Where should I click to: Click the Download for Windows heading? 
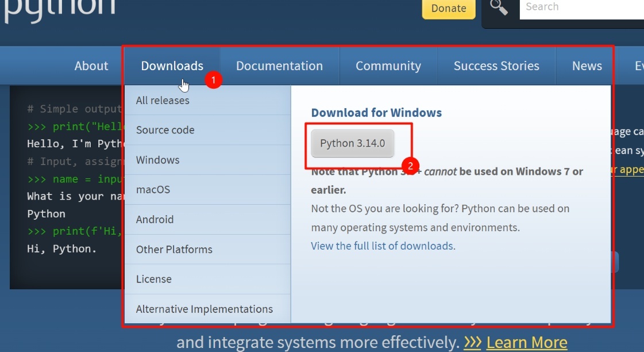coord(376,113)
